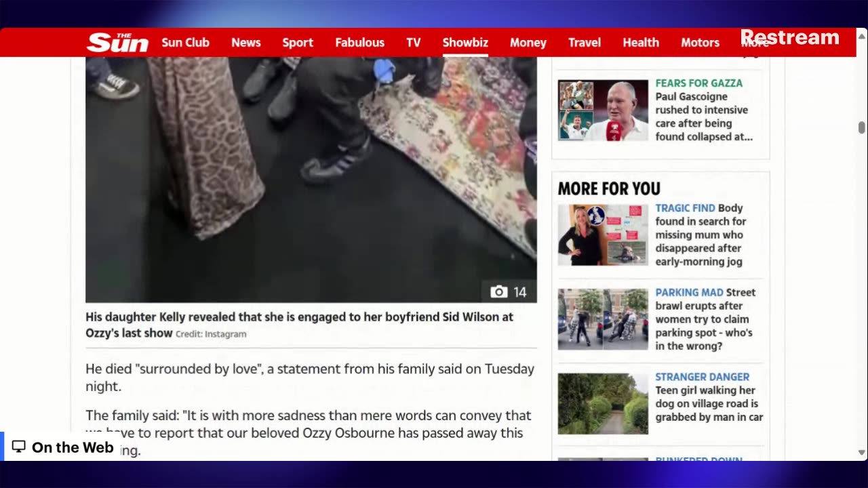The width and height of the screenshot is (868, 488).
Task: Click the caption about daughter Kelly
Action: click(299, 325)
